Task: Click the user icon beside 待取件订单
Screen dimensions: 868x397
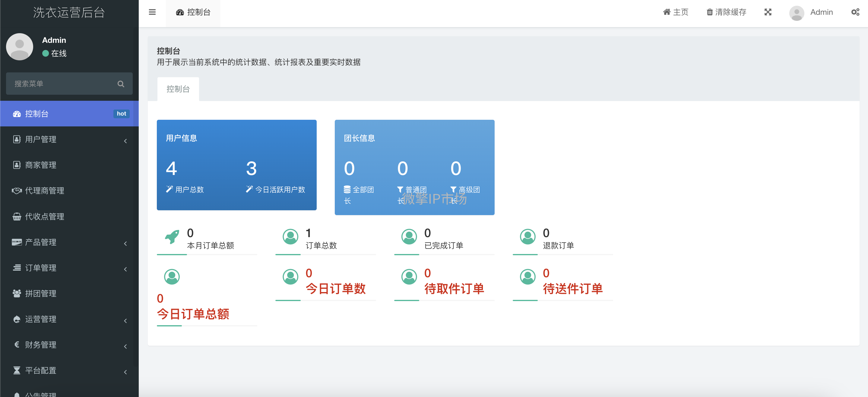Action: point(409,277)
